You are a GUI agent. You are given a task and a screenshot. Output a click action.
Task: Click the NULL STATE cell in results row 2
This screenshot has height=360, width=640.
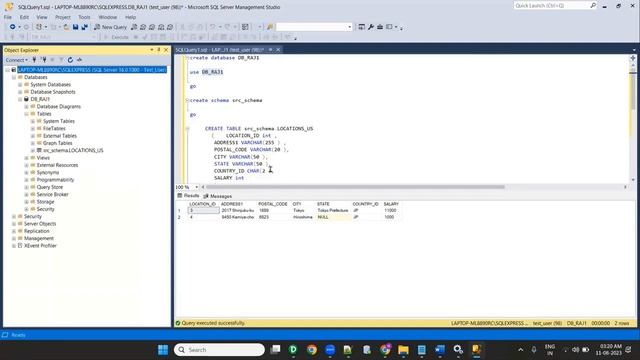click(333, 218)
